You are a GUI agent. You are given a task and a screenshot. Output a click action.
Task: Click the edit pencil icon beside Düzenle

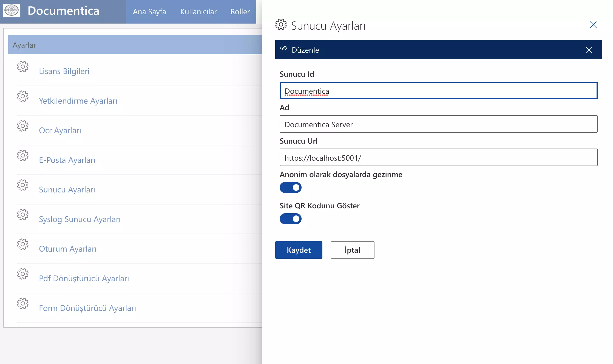click(283, 49)
